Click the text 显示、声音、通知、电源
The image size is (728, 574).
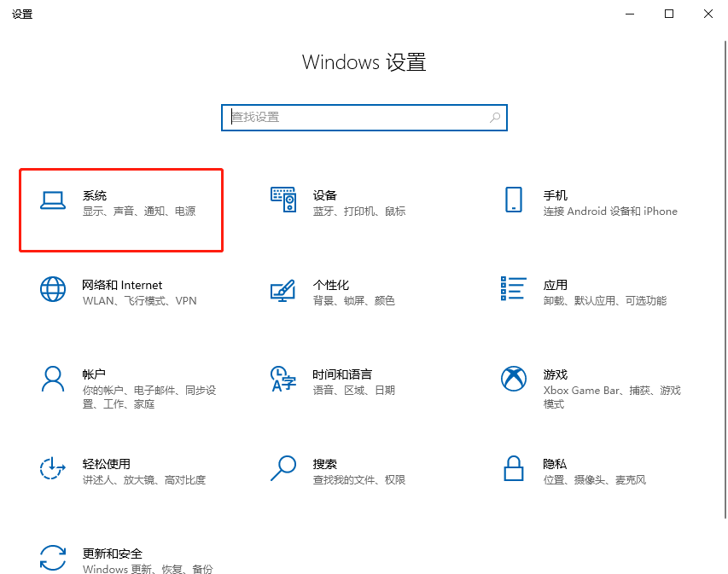[139, 212]
